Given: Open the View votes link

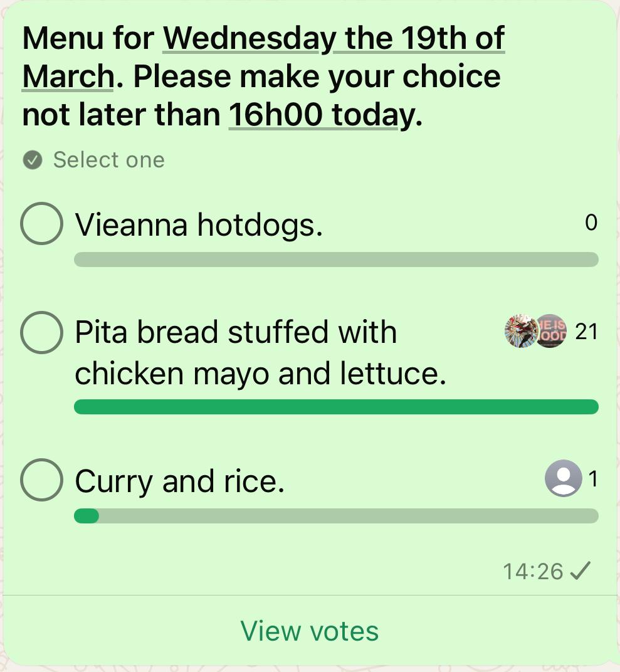Looking at the screenshot, I should (310, 631).
